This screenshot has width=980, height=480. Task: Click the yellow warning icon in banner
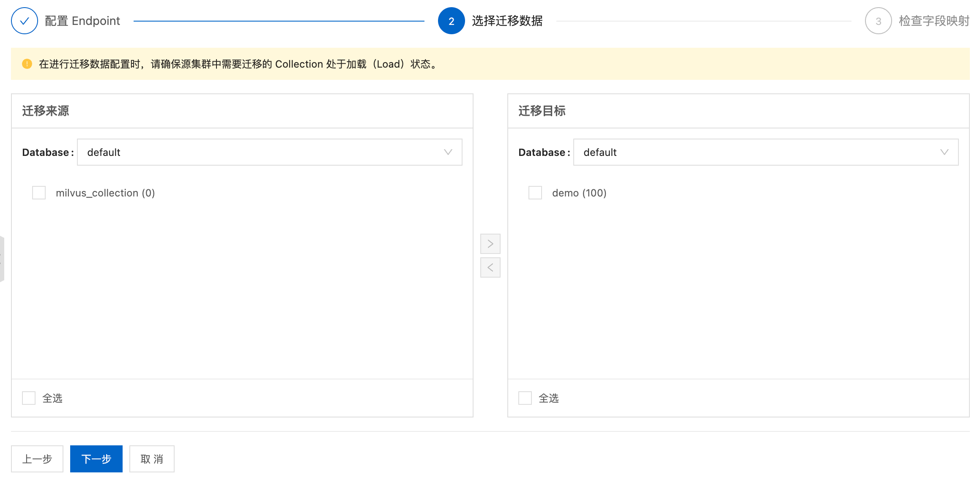(27, 64)
